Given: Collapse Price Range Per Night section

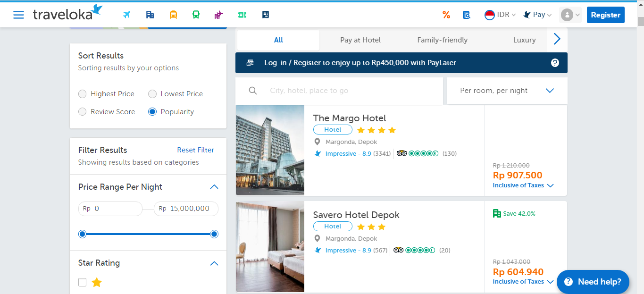Looking at the screenshot, I should (214, 187).
